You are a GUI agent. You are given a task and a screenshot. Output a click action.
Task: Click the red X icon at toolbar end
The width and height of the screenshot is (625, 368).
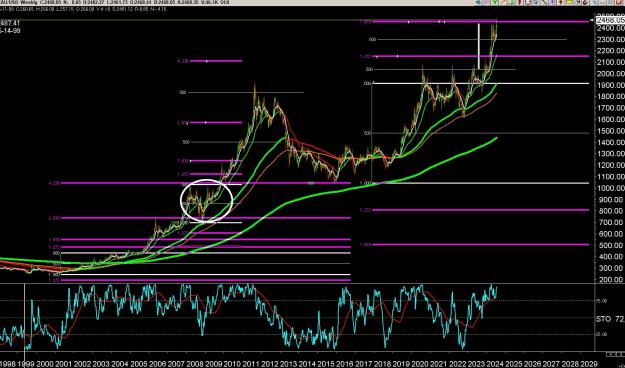pos(619,2)
